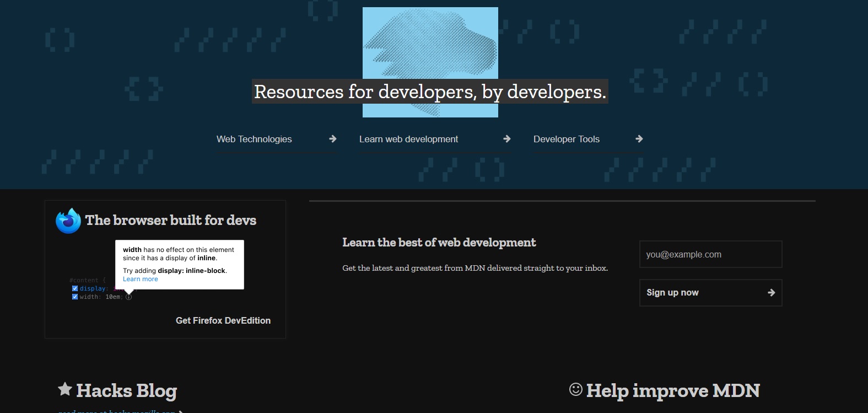Toggle the display property checkbox
This screenshot has height=413, width=868.
(x=75, y=288)
